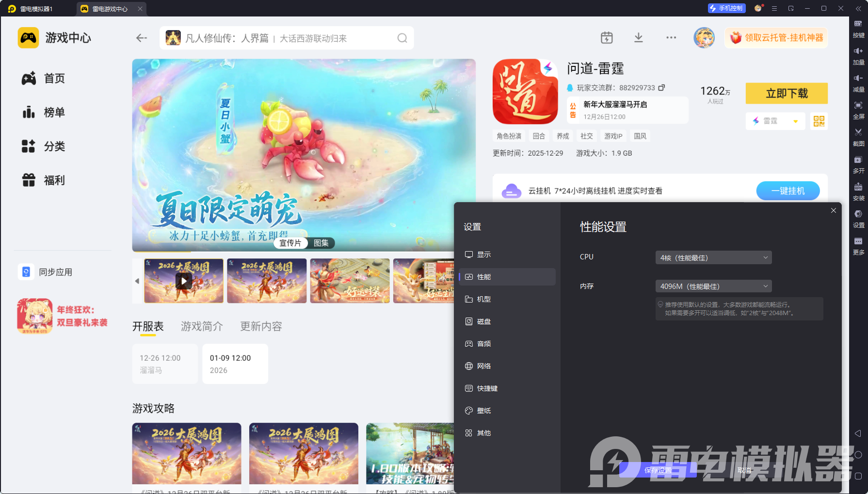Go back with the arrow beside search bar
This screenshot has height=494, width=868.
(x=142, y=38)
